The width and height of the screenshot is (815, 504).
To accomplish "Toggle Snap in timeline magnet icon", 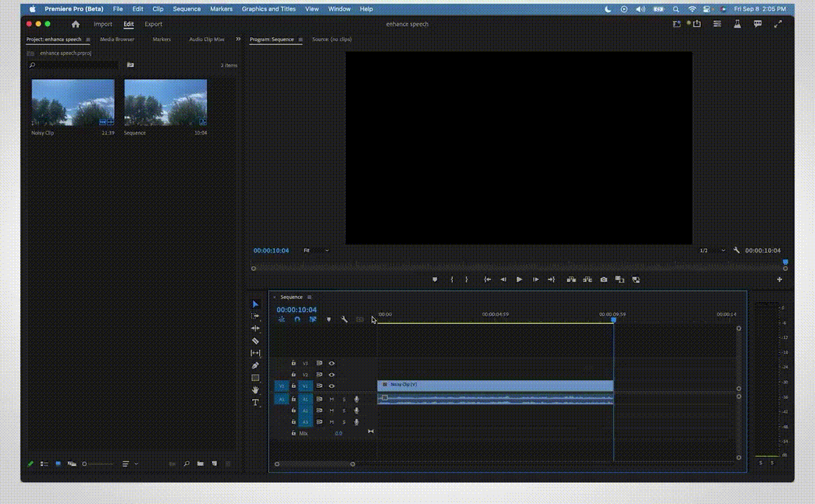I will (298, 319).
